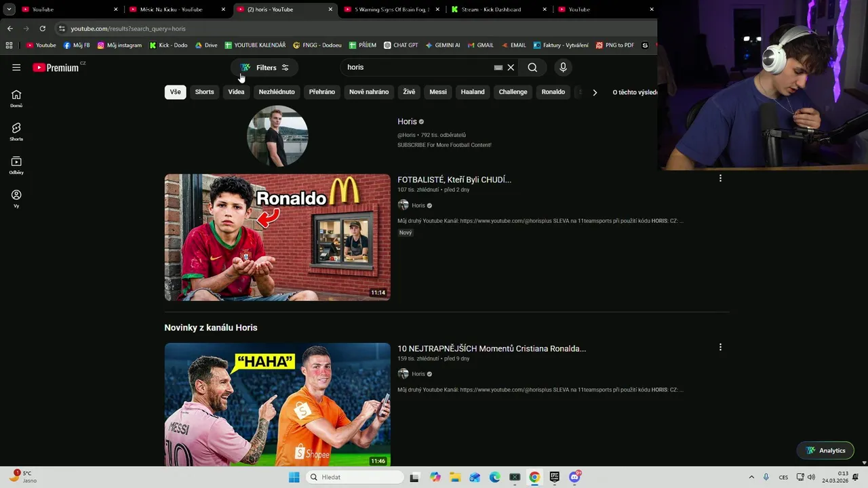Open the PŘÍJEM bookmark

pyautogui.click(x=363, y=45)
